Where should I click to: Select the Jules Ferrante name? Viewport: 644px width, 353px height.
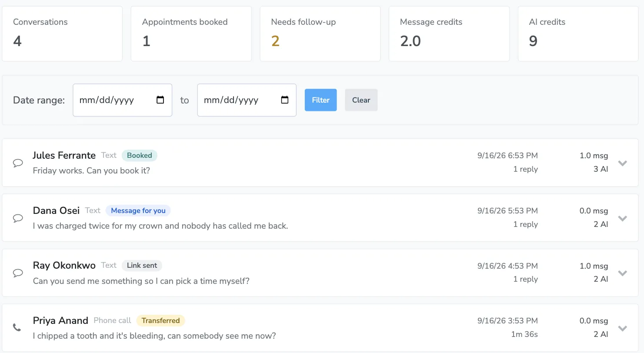pos(64,155)
